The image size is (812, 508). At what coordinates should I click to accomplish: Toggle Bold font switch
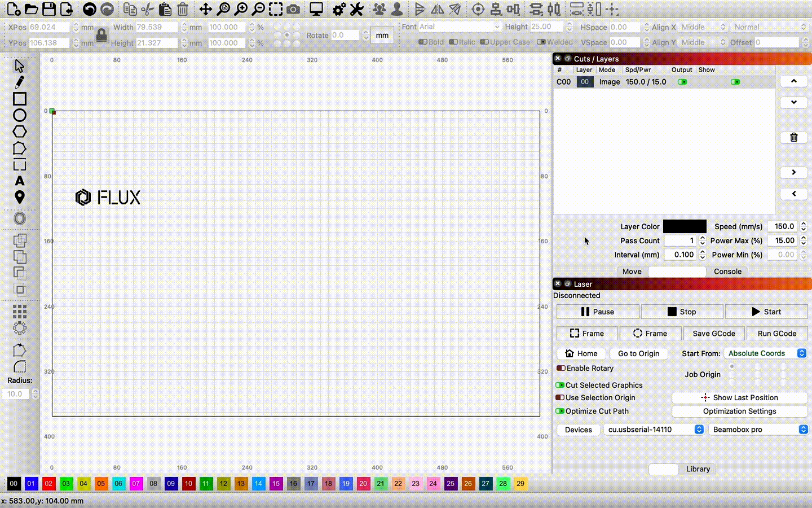(x=423, y=42)
